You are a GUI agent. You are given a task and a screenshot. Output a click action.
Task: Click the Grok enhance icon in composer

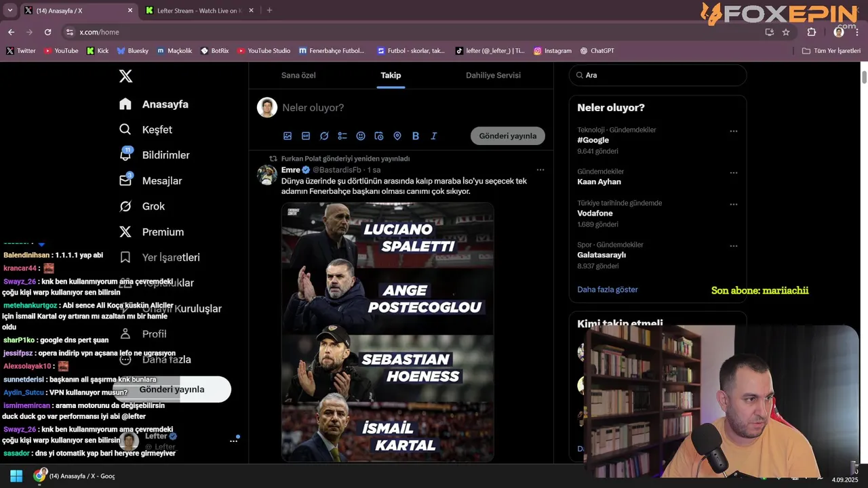click(324, 136)
